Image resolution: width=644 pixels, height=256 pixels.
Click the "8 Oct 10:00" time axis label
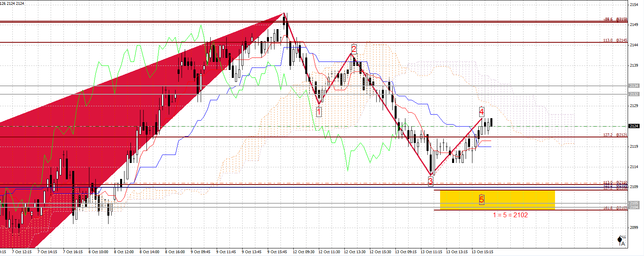click(x=98, y=252)
